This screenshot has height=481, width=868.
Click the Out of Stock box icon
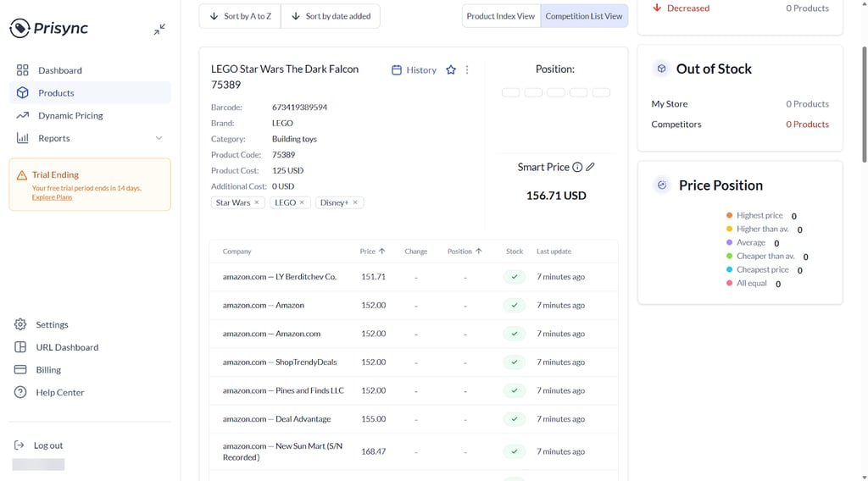661,69
